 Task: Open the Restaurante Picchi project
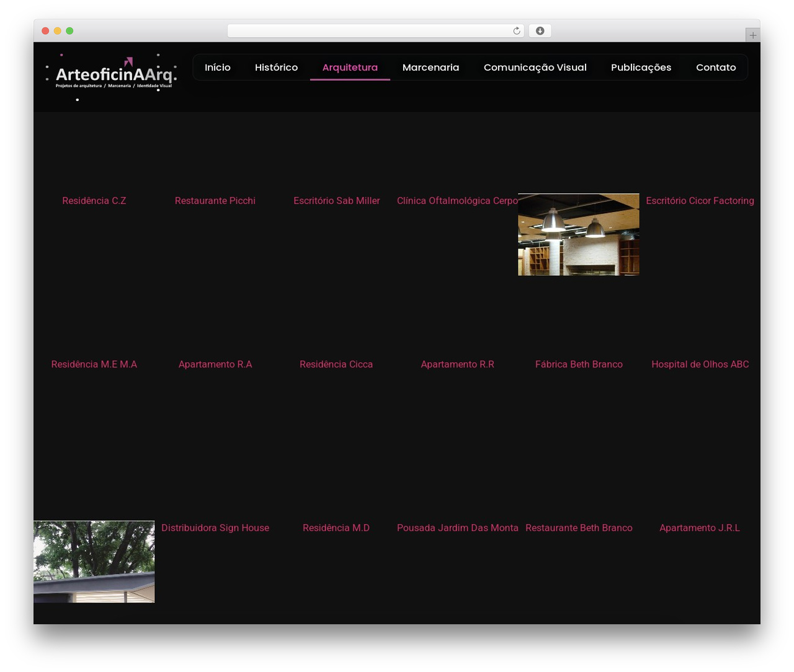215,201
